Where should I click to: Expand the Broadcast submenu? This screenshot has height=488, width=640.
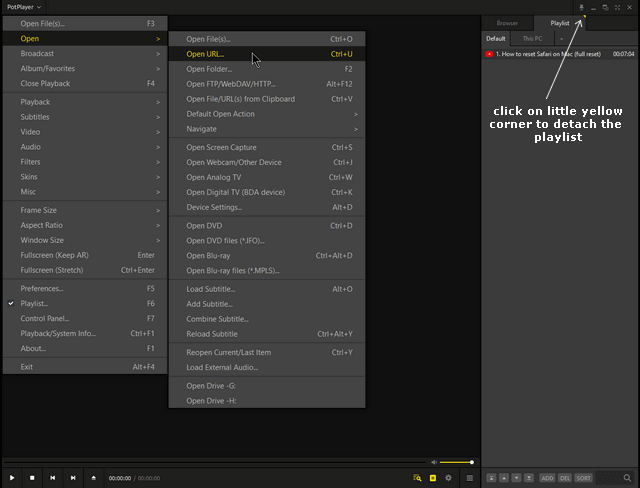[85, 53]
